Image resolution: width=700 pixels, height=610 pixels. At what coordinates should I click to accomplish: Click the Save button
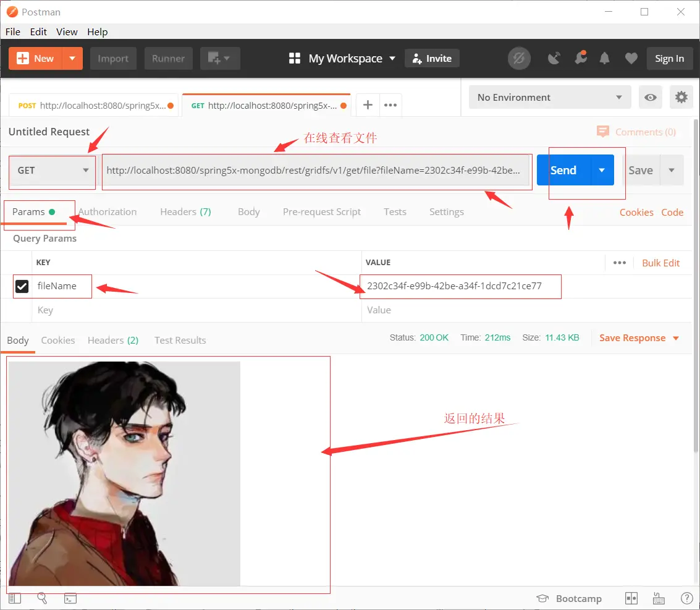click(641, 170)
